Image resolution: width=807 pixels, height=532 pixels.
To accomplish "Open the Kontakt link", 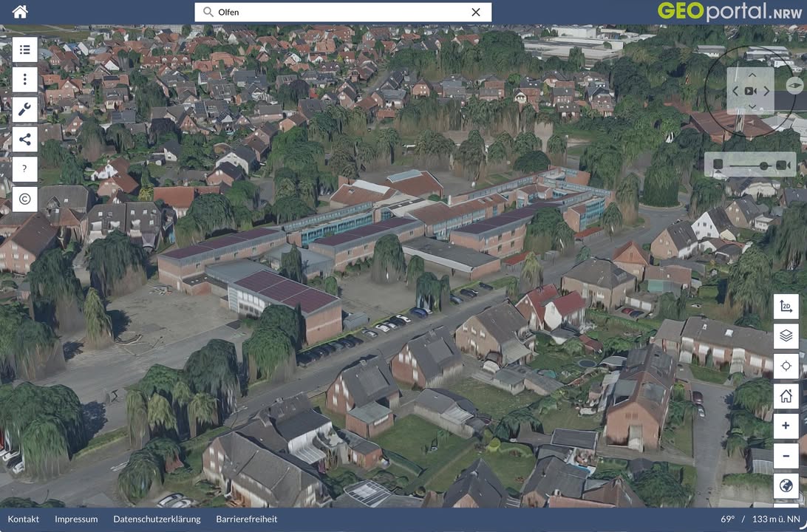I will (x=24, y=519).
